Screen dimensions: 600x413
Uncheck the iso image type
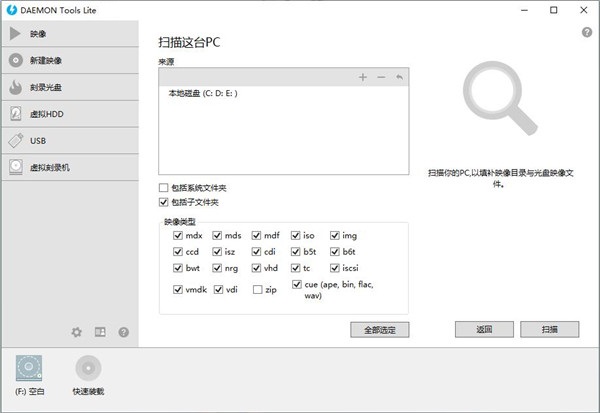(x=296, y=236)
